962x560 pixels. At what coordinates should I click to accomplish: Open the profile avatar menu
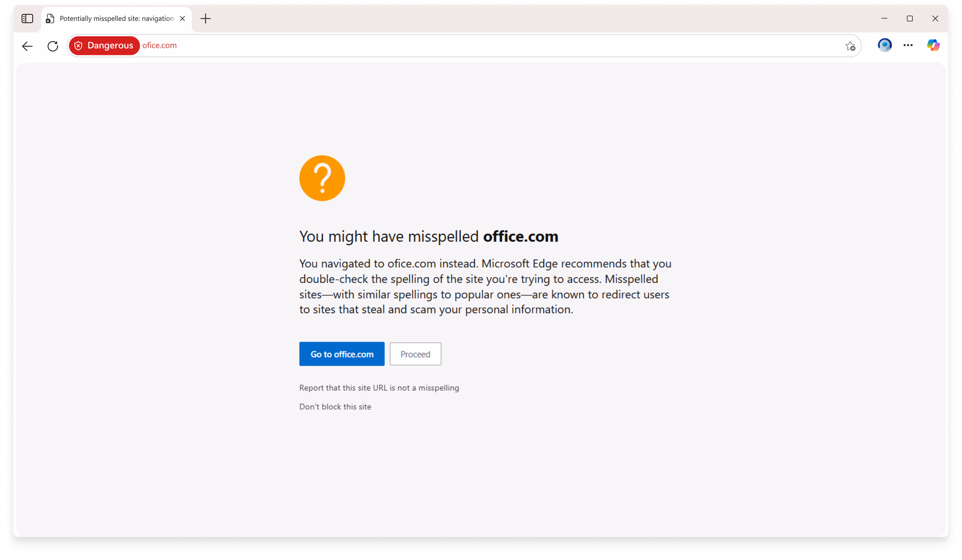[885, 45]
